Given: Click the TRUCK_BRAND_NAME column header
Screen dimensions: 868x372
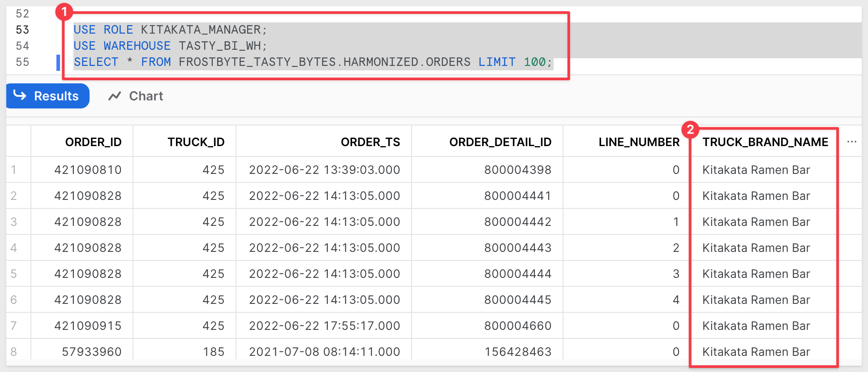Looking at the screenshot, I should [765, 142].
